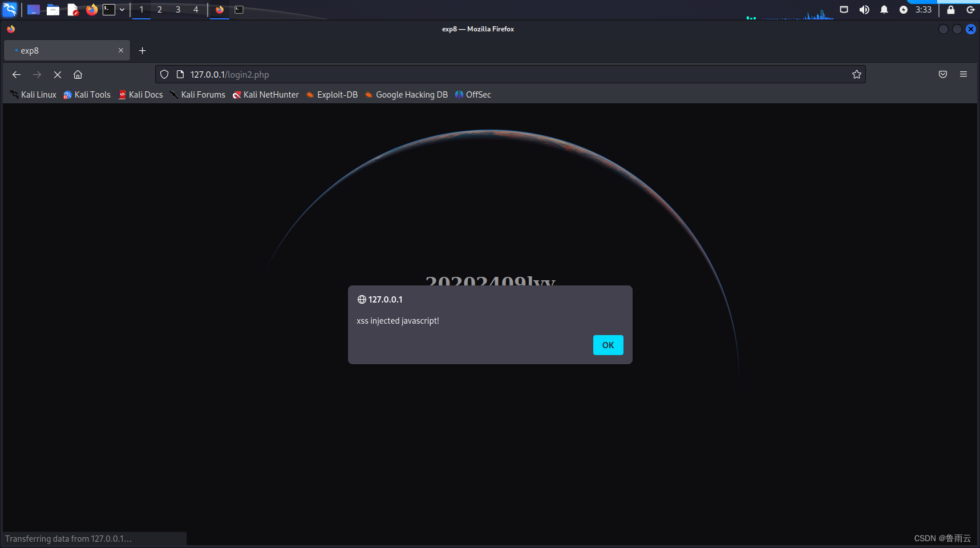Open the Kali Forums bookmark
The width and height of the screenshot is (980, 548).
pyautogui.click(x=197, y=95)
